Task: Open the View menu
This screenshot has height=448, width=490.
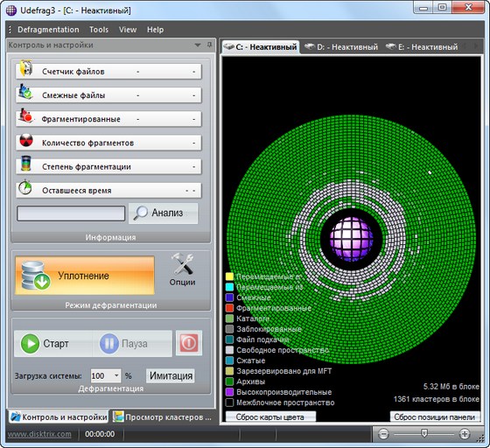Action: (x=128, y=30)
